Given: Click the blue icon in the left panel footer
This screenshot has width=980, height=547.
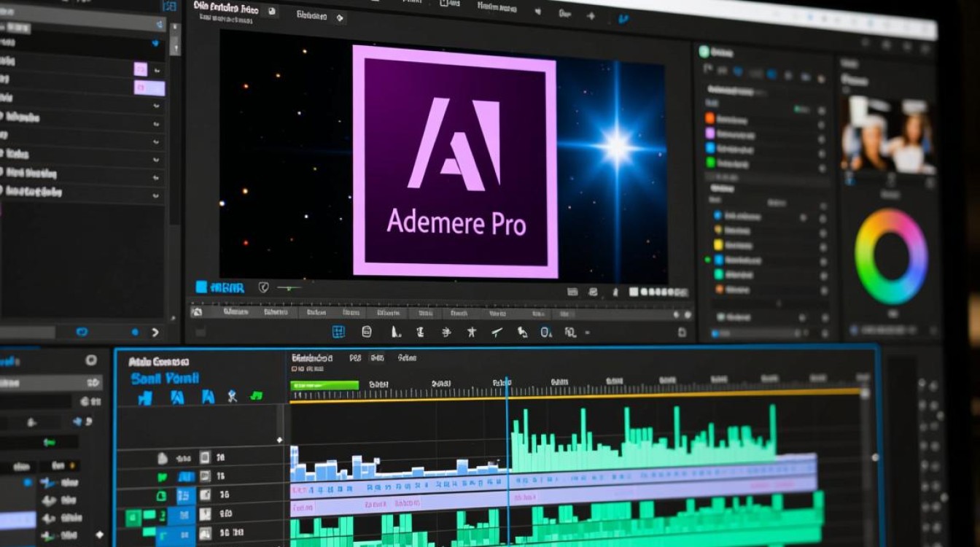Looking at the screenshot, I should pos(82,332).
